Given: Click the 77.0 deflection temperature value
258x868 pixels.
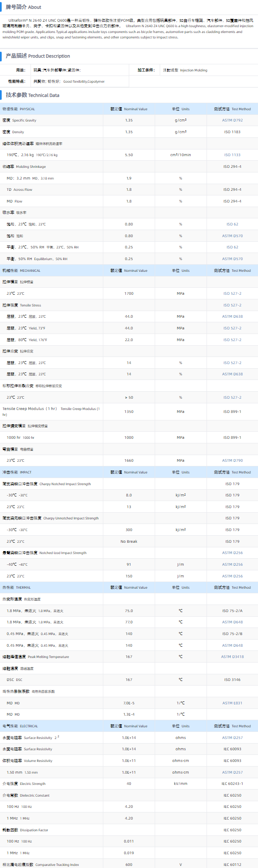Looking at the screenshot, I should [x=129, y=622].
